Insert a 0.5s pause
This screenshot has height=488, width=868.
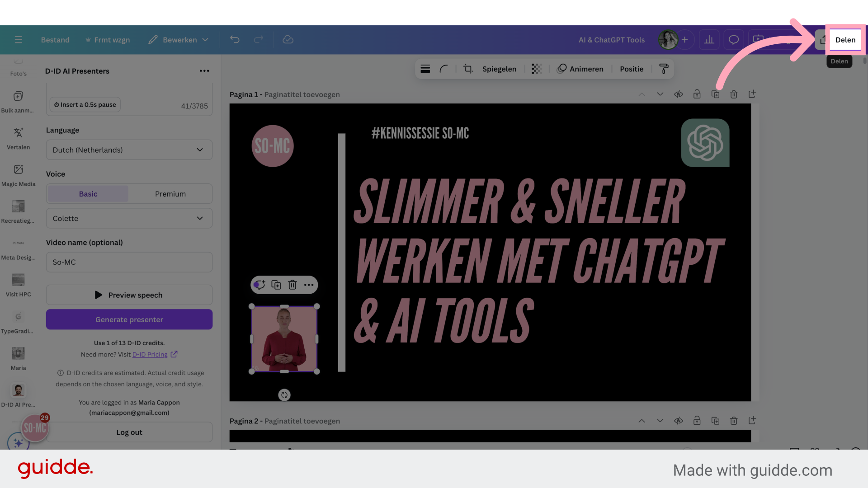click(85, 105)
